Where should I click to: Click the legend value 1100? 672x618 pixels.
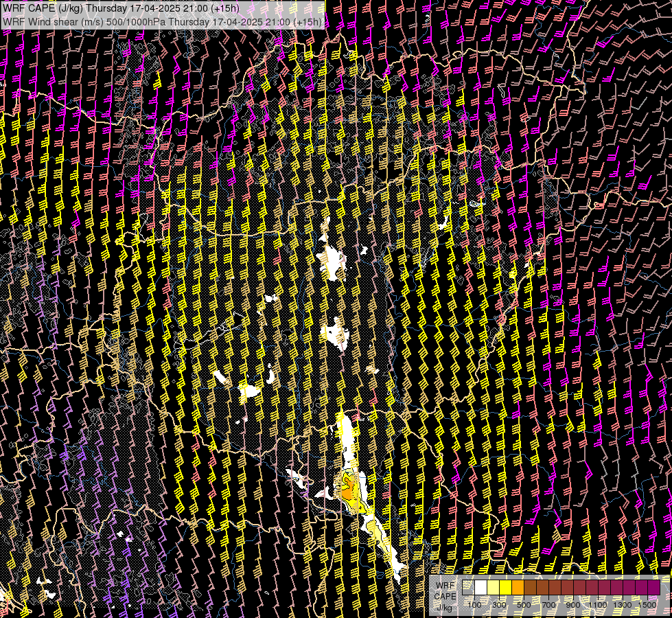point(598,605)
